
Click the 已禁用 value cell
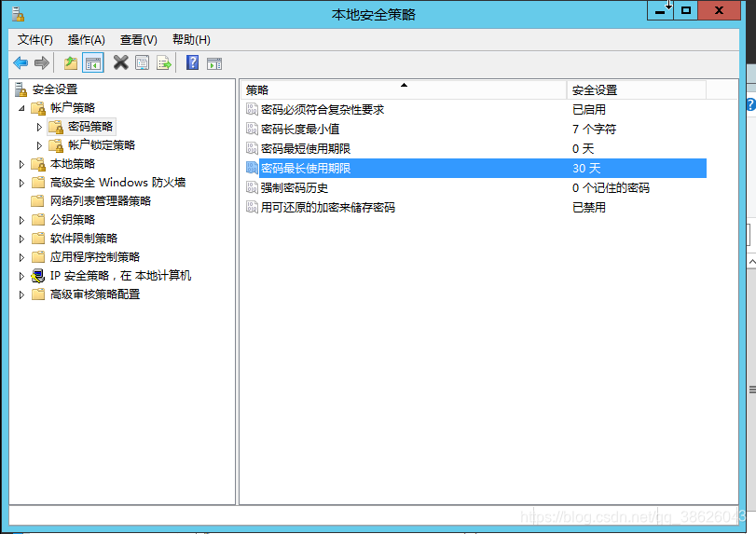pos(589,208)
